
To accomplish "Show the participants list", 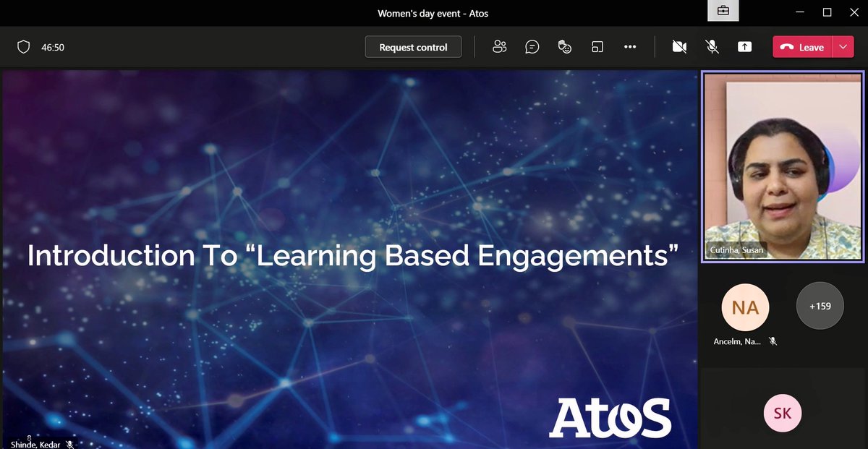I will point(499,47).
